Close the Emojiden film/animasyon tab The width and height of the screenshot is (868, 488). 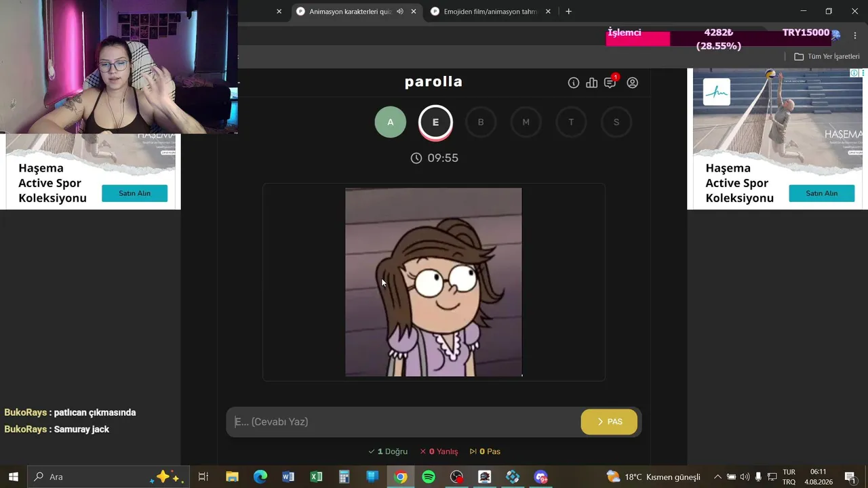point(548,12)
